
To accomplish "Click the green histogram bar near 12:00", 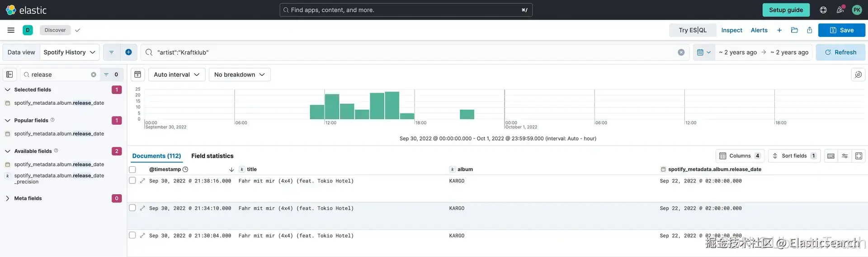I will (x=332, y=107).
